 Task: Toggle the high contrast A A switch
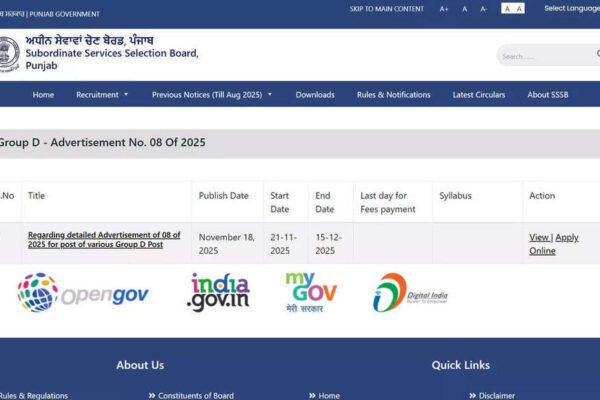point(513,8)
